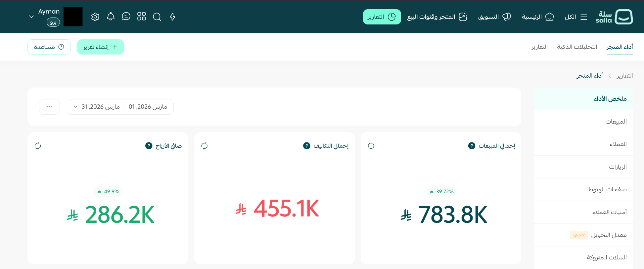Click the إنشاء تقرير button
Screen dimensions: 644x269
tap(101, 47)
